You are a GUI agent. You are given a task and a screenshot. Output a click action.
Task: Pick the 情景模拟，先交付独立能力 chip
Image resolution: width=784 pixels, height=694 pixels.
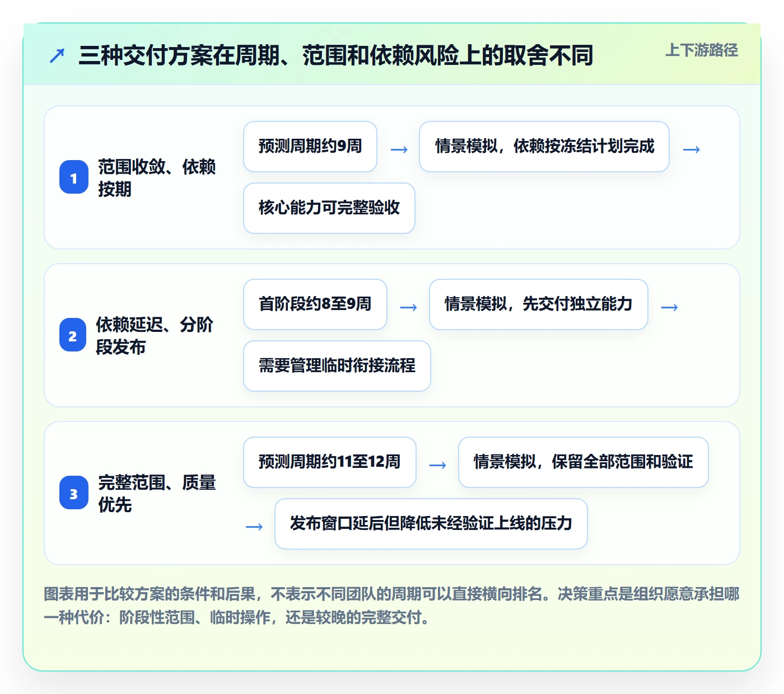[x=539, y=304]
